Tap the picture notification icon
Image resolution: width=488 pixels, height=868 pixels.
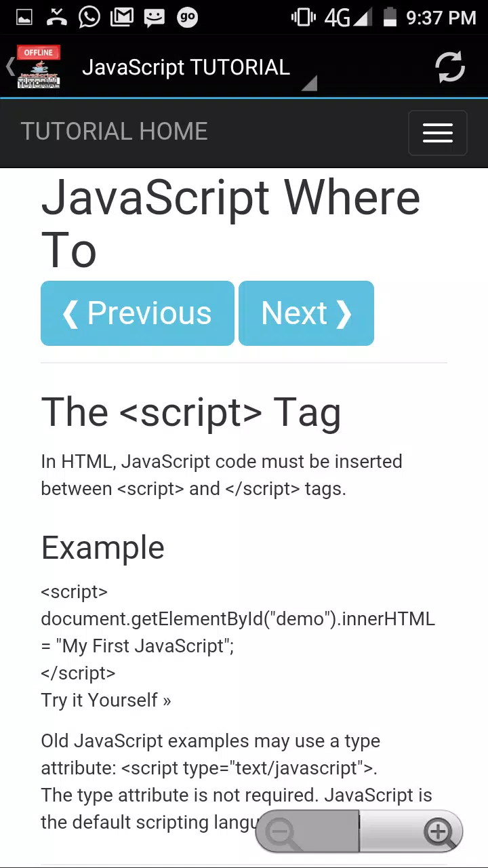coord(24,17)
